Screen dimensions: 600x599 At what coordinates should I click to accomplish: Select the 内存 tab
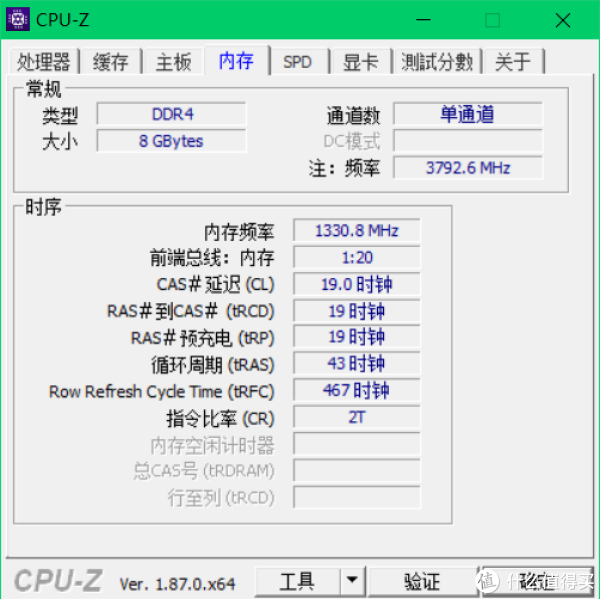pyautogui.click(x=236, y=60)
